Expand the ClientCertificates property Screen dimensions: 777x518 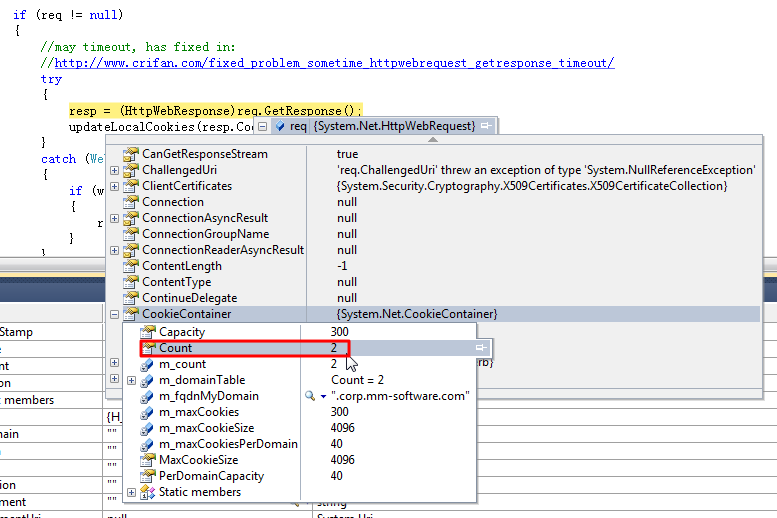[114, 186]
